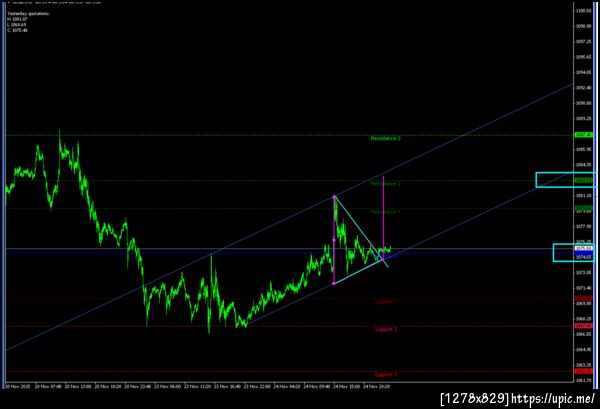Click the 1063.35 price scale value
600x409 pixels.
pyautogui.click(x=583, y=365)
